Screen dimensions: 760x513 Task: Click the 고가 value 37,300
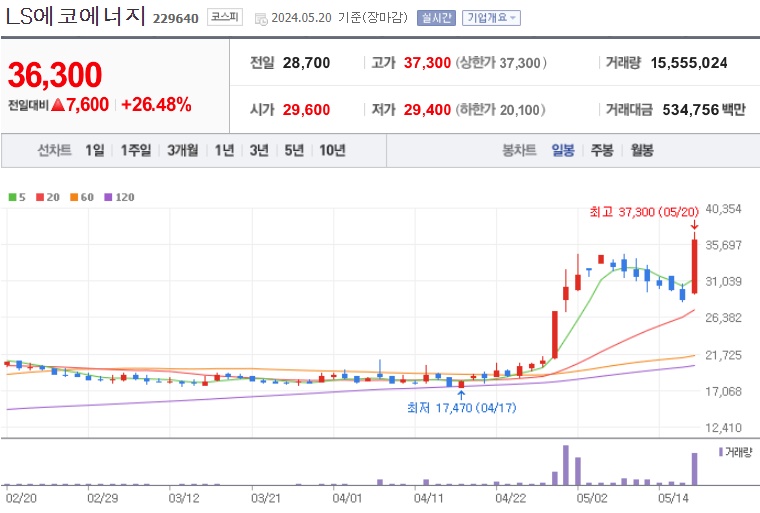[x=428, y=63]
